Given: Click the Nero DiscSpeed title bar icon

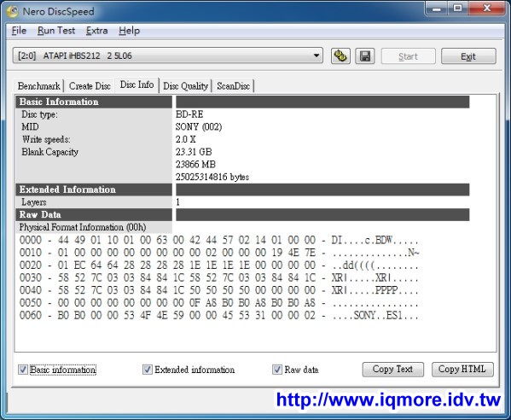Looking at the screenshot, I should [13, 12].
